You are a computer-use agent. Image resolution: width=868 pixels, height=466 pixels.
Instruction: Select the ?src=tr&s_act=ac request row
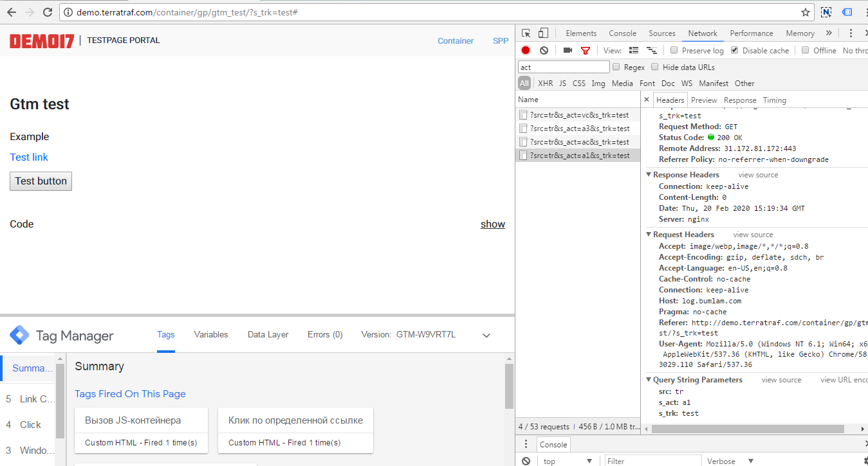point(578,142)
